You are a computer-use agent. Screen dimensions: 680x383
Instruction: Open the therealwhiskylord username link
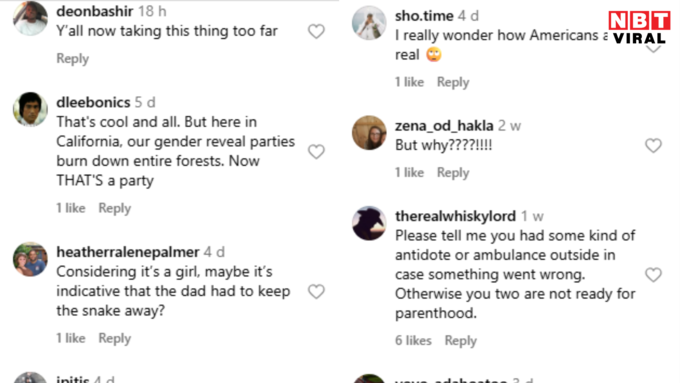(x=455, y=216)
